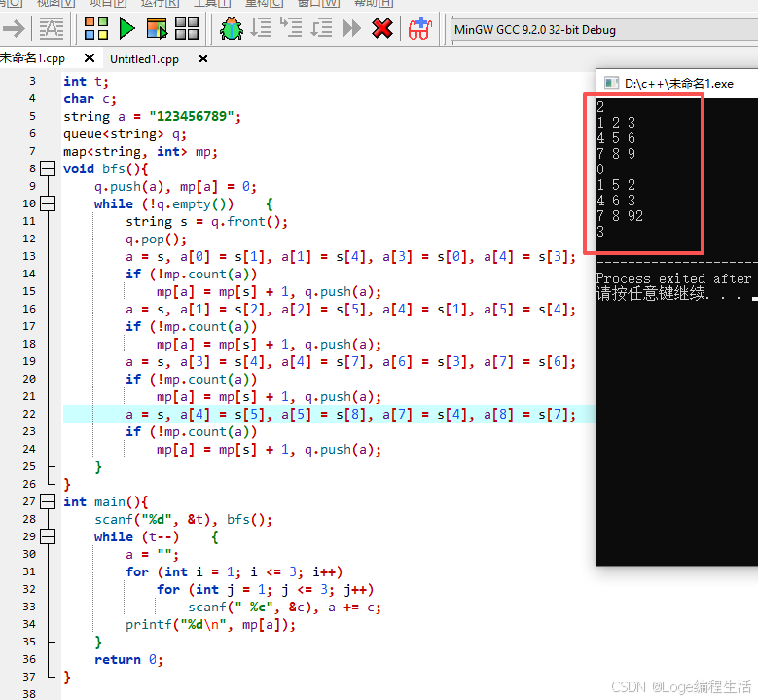The image size is (758, 700).
Task: Click the return 0; statement
Action: [x=128, y=659]
